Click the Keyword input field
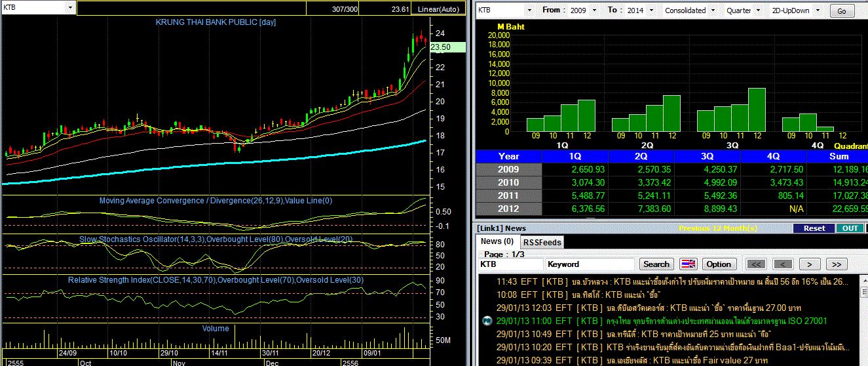The image size is (868, 366). point(590,264)
